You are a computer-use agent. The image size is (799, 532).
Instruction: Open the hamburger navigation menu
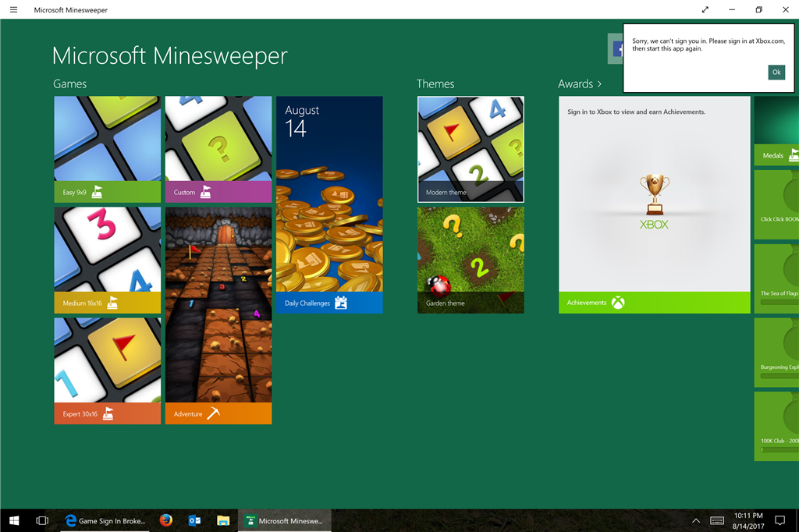pos(13,9)
